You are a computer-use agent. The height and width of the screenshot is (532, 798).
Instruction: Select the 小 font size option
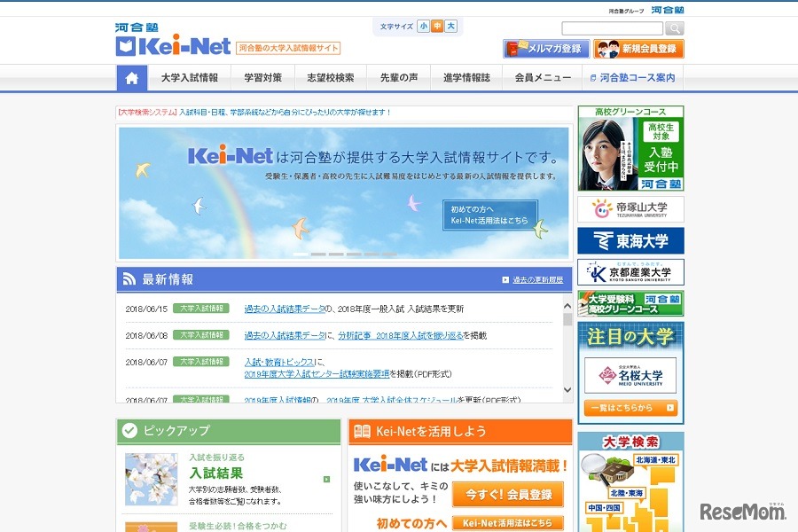click(x=425, y=26)
